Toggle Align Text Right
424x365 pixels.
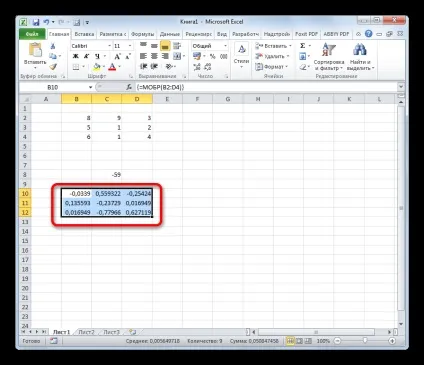point(165,56)
